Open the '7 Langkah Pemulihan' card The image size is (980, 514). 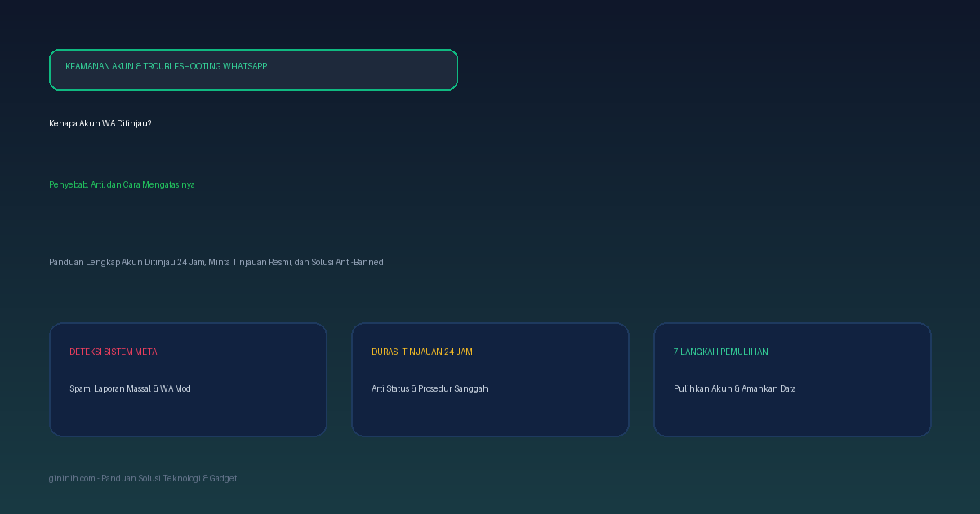pos(792,379)
